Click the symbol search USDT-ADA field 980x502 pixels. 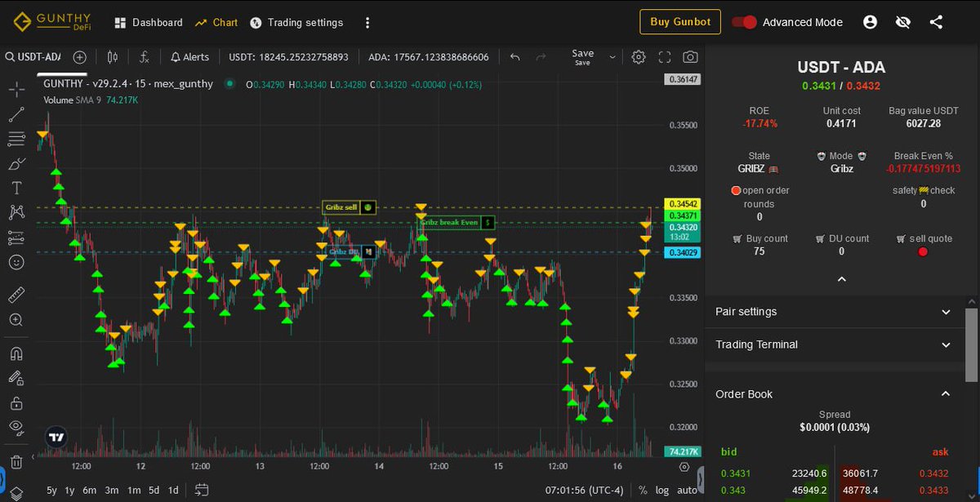[33, 57]
